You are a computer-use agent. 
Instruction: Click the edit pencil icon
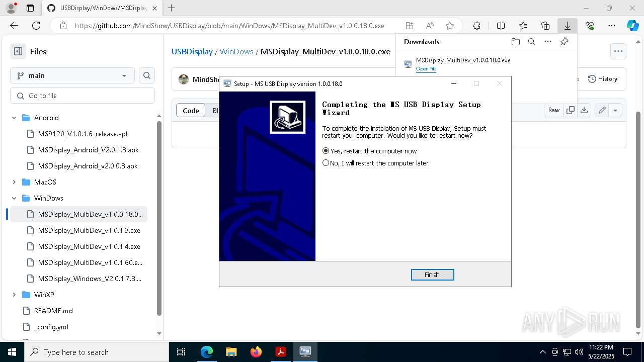[602, 110]
